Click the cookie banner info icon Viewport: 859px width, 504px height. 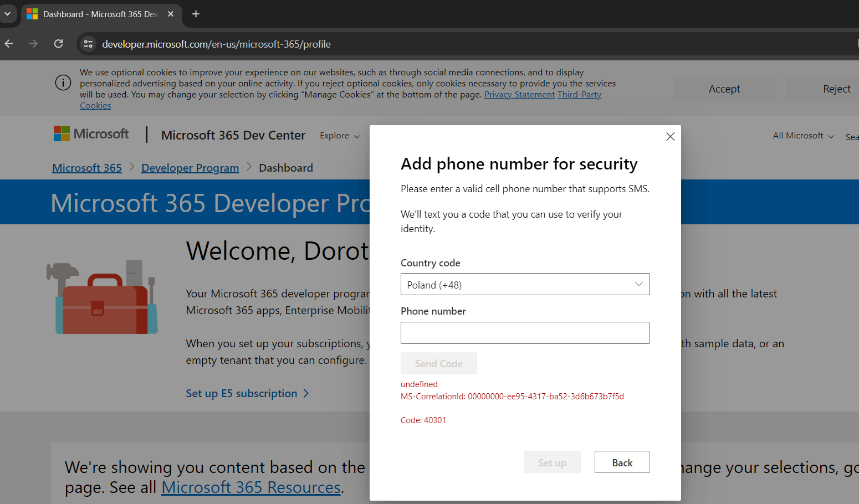pos(63,83)
